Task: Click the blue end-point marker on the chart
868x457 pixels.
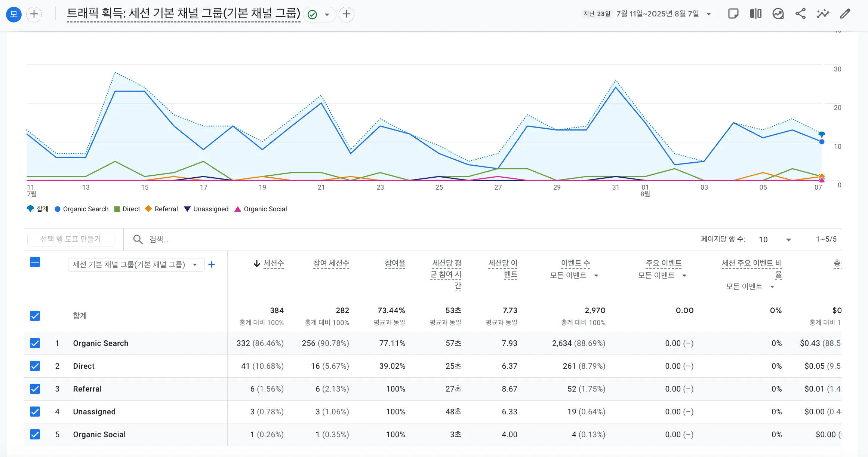Action: (x=822, y=142)
